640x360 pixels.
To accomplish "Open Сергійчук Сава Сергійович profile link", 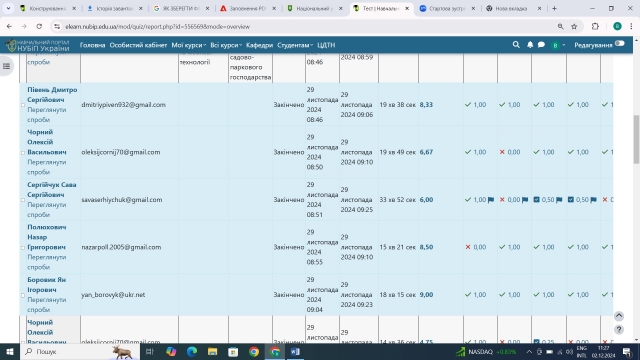I will pyautogui.click(x=51, y=190).
